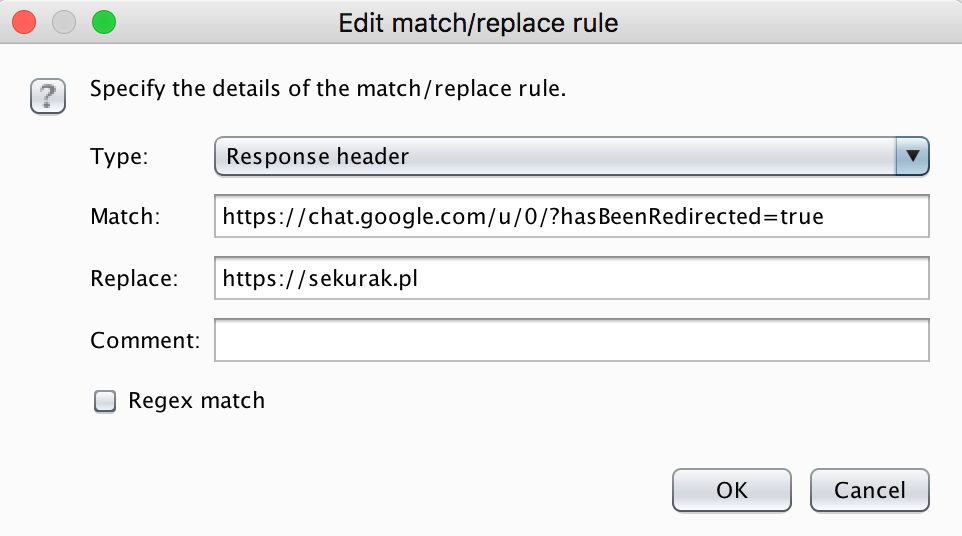The image size is (962, 536).
Task: Minimize window using the yellow button
Action: pos(63,22)
